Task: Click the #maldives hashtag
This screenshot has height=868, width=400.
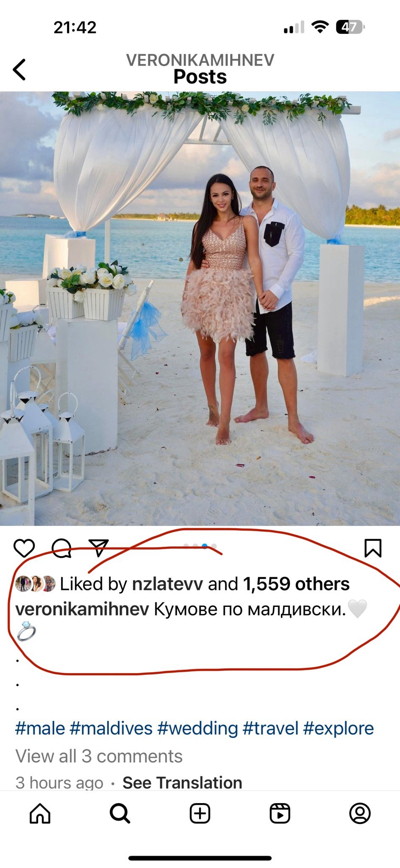Action: tap(111, 729)
